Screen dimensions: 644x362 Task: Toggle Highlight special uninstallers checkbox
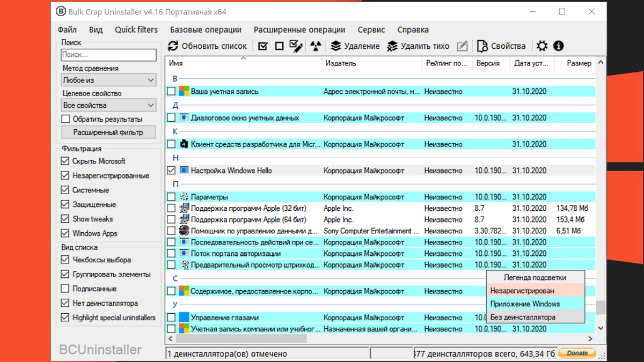click(x=65, y=317)
